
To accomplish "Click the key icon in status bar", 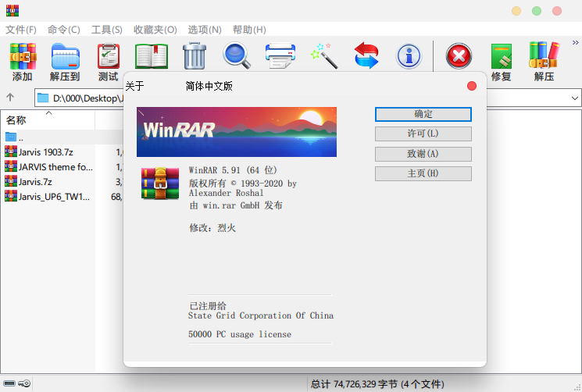I will click(24, 383).
